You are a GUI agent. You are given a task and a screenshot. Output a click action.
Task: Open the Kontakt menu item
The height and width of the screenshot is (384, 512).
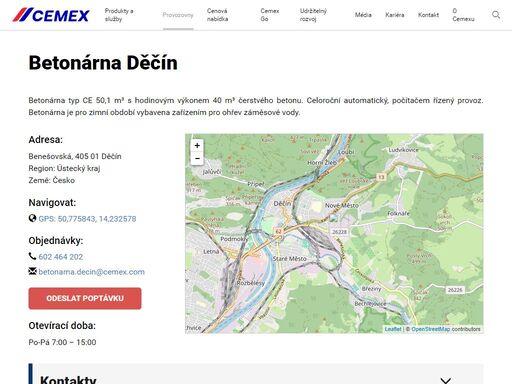[x=428, y=15]
